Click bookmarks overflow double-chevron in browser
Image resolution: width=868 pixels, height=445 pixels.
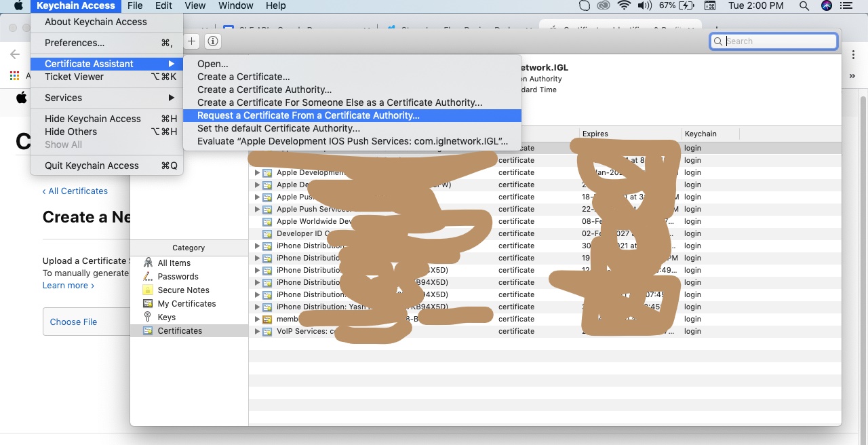click(x=853, y=76)
